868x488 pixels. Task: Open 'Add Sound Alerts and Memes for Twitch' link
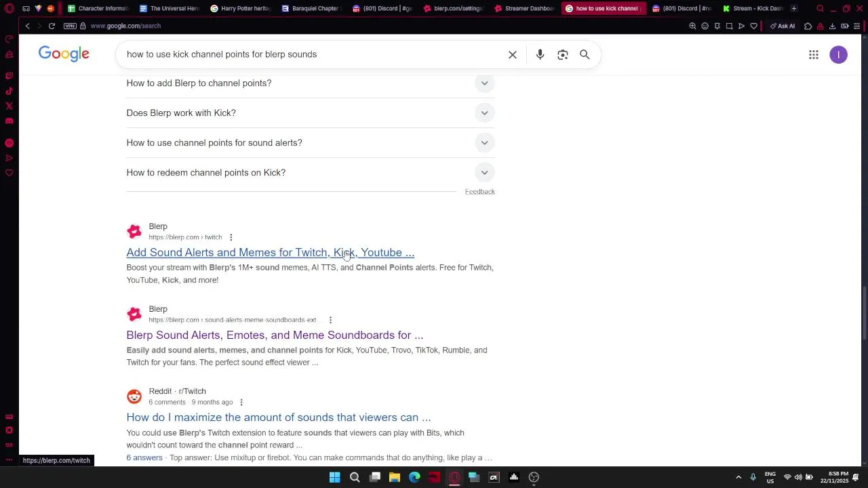click(x=270, y=252)
